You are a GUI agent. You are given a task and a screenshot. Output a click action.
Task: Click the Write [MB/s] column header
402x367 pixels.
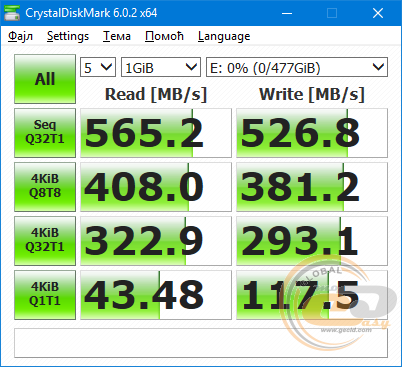point(312,94)
